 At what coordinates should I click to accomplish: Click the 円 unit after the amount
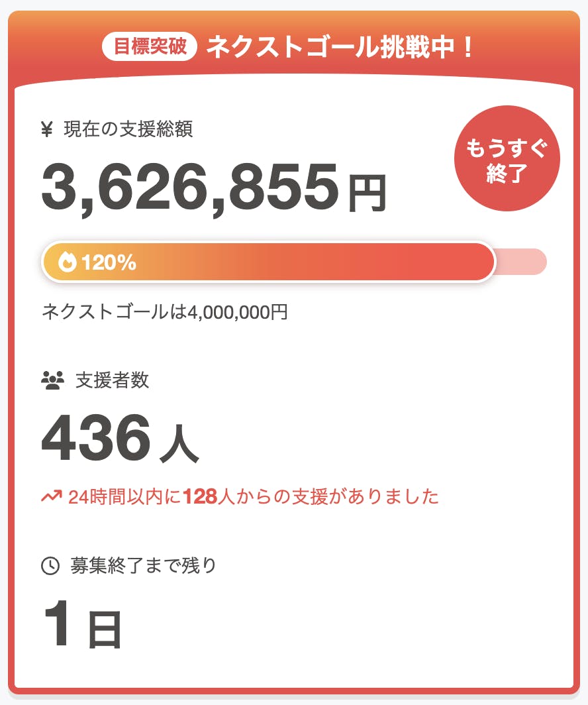(x=367, y=193)
